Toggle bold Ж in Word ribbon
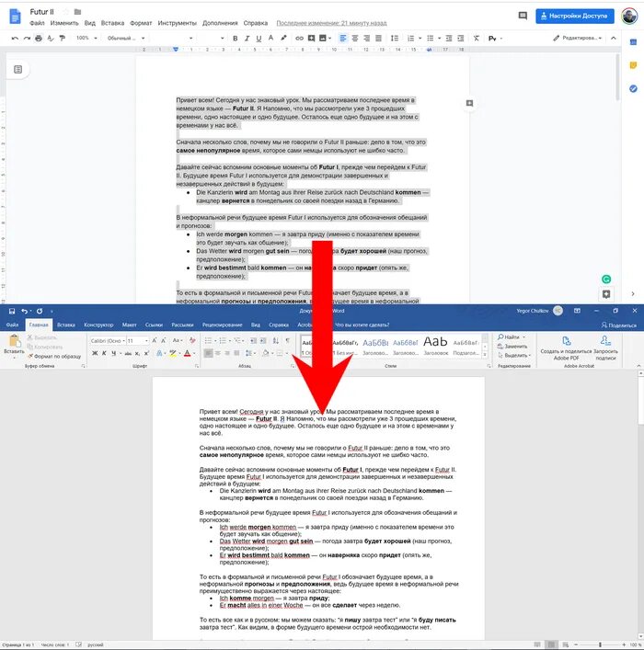 click(95, 353)
